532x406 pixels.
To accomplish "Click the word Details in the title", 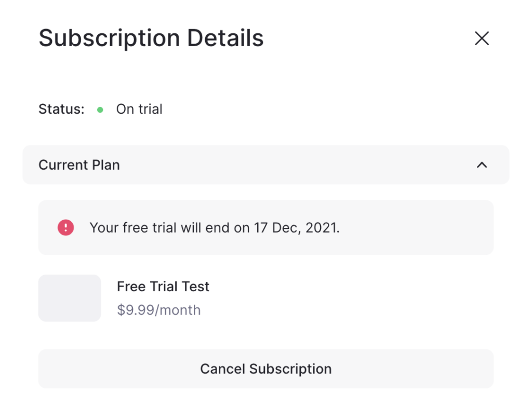I will pos(225,38).
